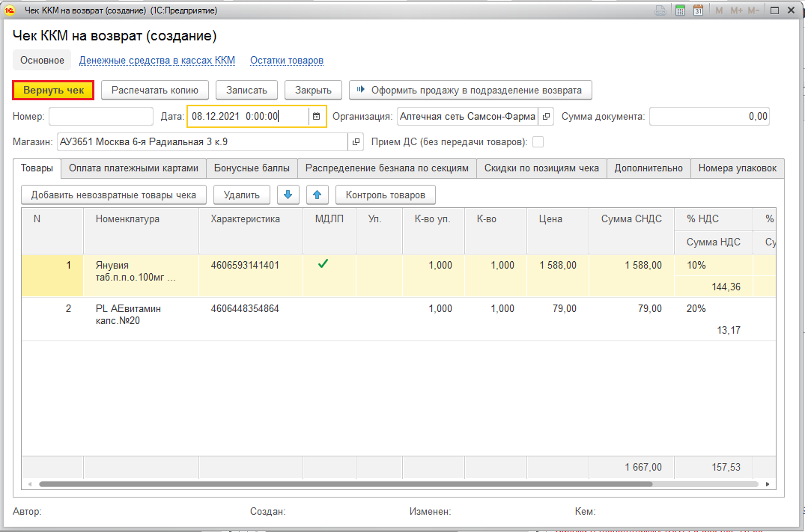Screen dimensions: 805x532
Task: Select the PL АЕвитамин капс.№20 row
Action: [127, 314]
